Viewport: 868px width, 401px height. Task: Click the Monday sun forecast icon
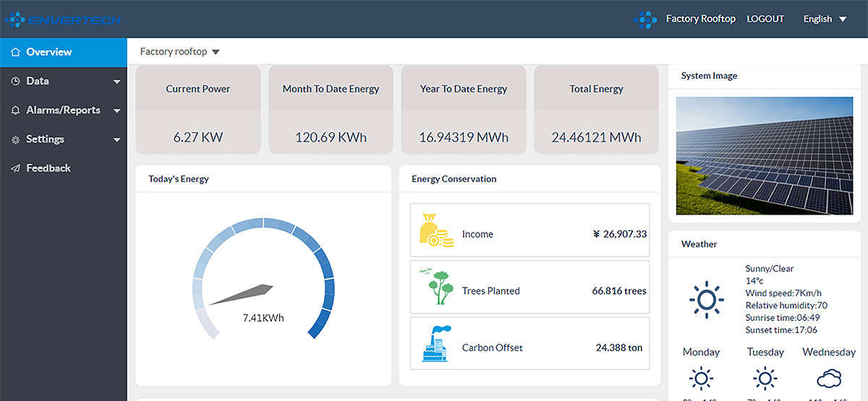(700, 378)
